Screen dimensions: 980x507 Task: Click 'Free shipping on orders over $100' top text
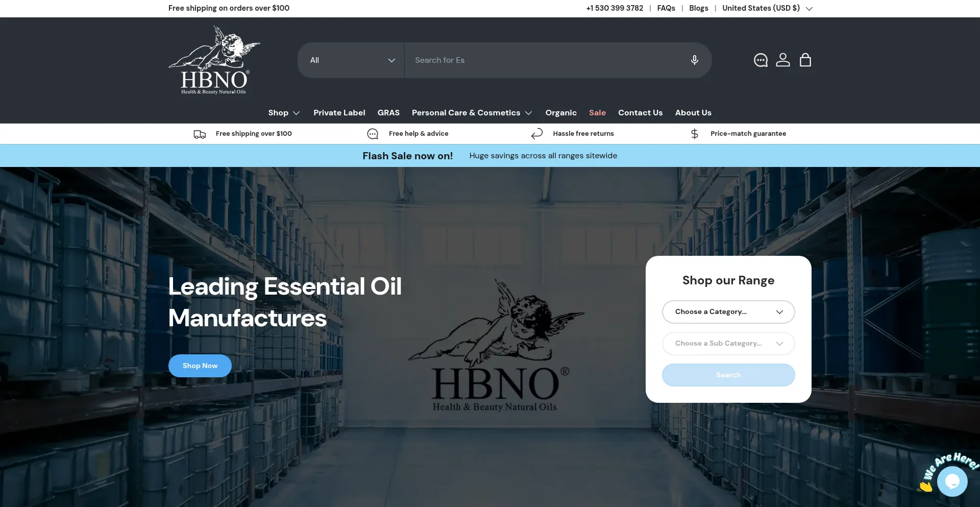[x=229, y=8]
